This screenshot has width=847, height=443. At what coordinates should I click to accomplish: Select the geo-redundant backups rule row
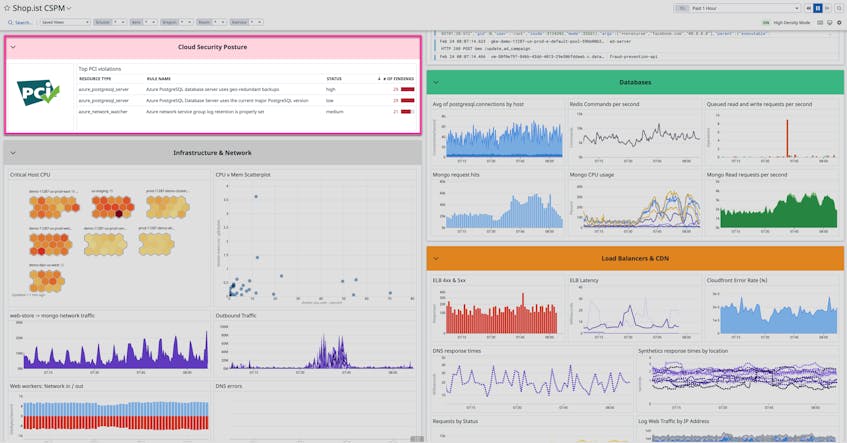coord(247,89)
